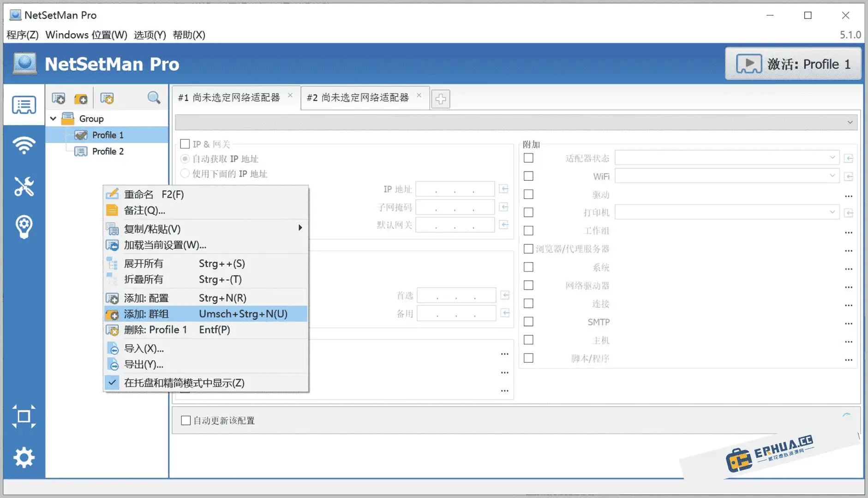The image size is (868, 498).
Task: Enable the WiFi checkbox
Action: (529, 176)
